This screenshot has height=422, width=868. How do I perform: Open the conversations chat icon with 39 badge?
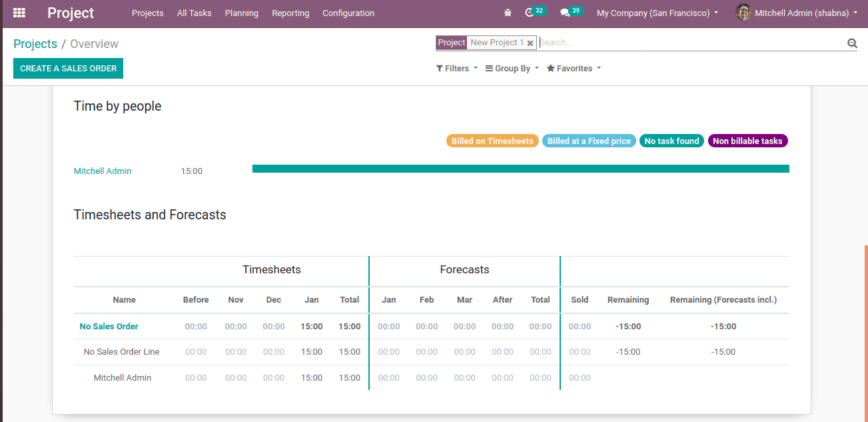571,12
